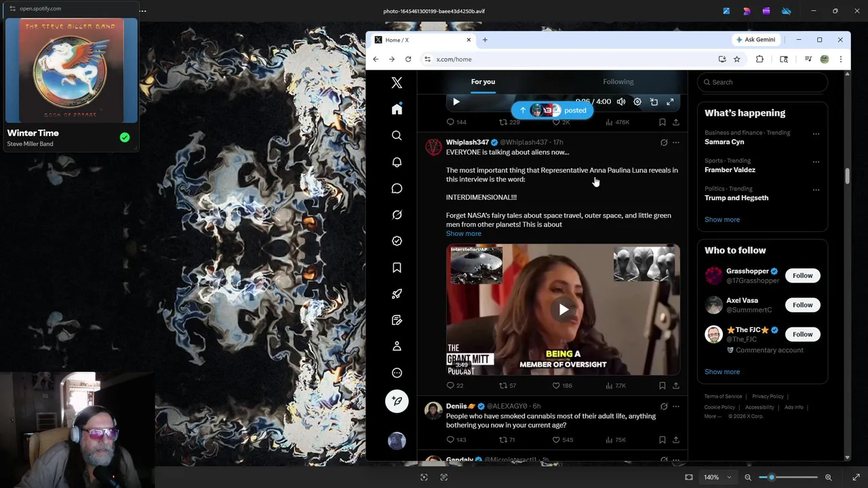Follow Grasshopper account

coord(802,275)
